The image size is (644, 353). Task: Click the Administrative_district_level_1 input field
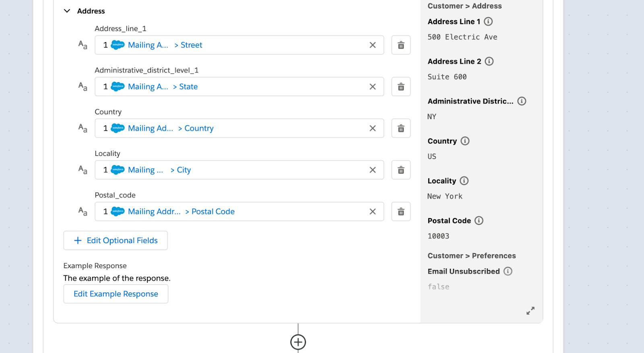click(239, 87)
